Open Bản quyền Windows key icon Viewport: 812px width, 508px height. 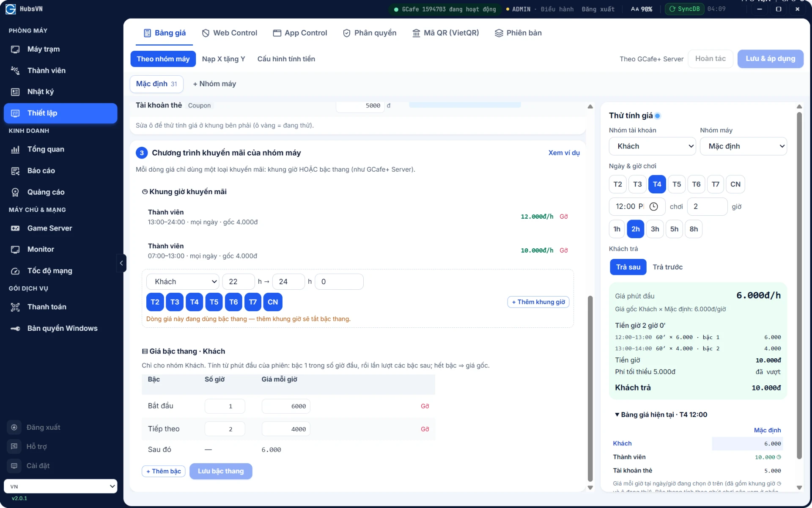pyautogui.click(x=15, y=328)
